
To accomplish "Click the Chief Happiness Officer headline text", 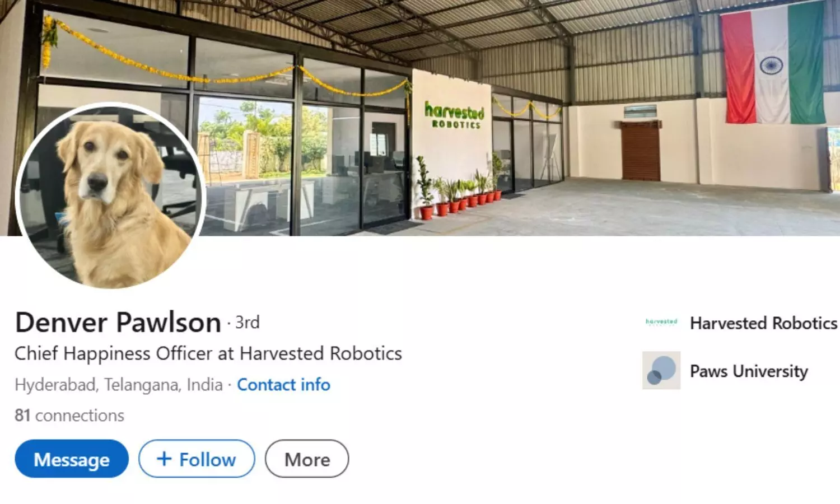I will 208,354.
